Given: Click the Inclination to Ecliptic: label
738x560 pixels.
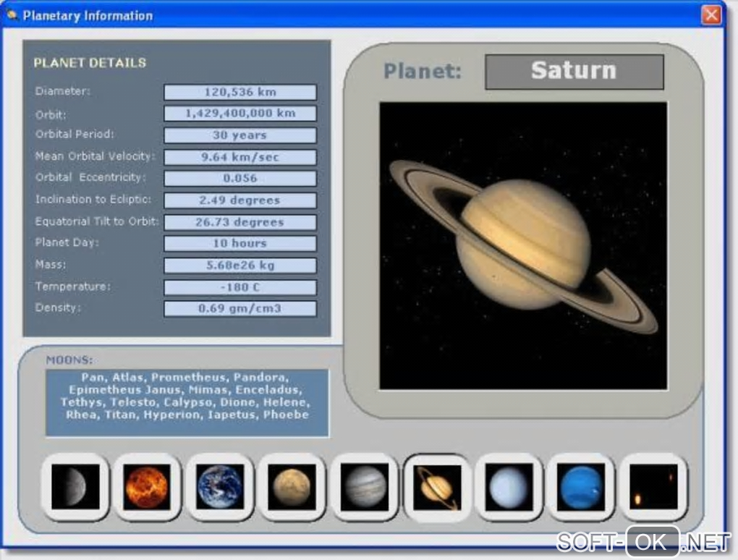Looking at the screenshot, I should (93, 199).
